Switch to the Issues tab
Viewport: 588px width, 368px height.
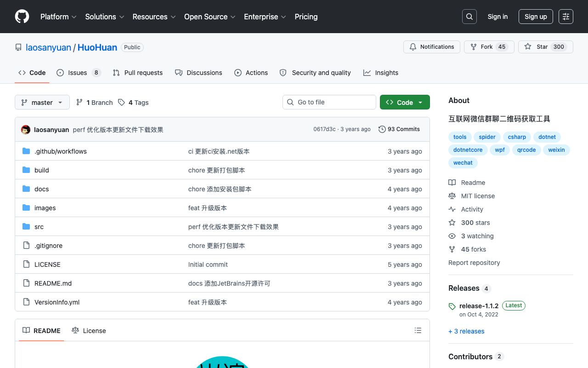pos(79,73)
